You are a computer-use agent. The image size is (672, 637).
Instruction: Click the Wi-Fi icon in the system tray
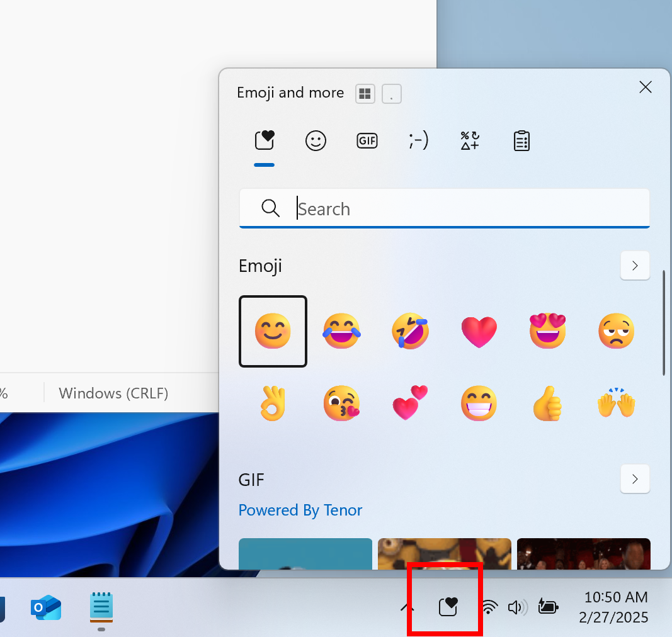(489, 607)
